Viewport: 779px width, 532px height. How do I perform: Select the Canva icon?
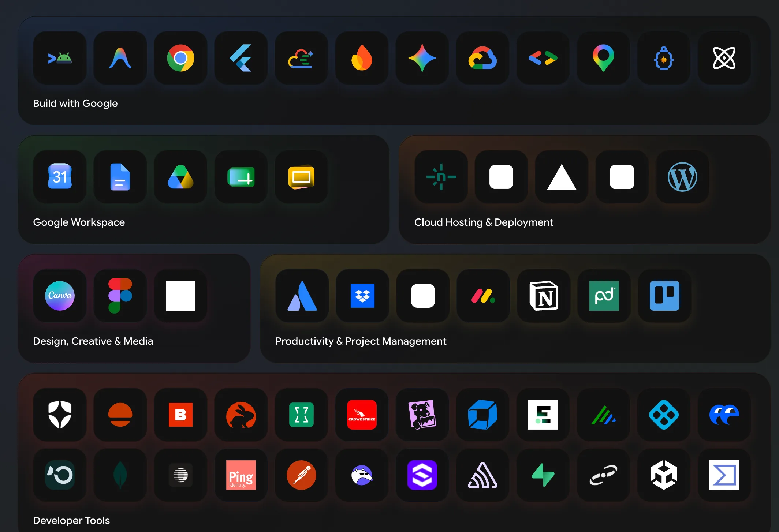[60, 296]
